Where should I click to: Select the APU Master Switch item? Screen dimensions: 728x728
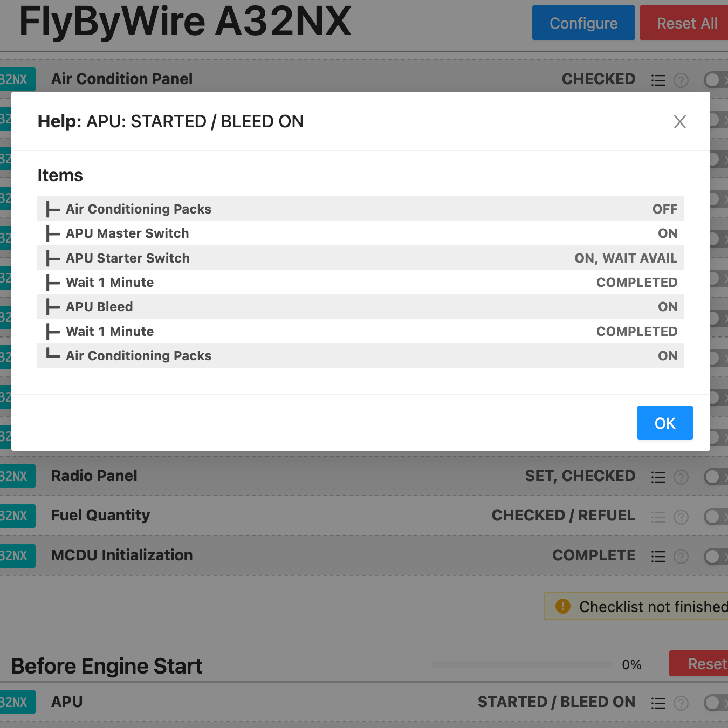(361, 233)
